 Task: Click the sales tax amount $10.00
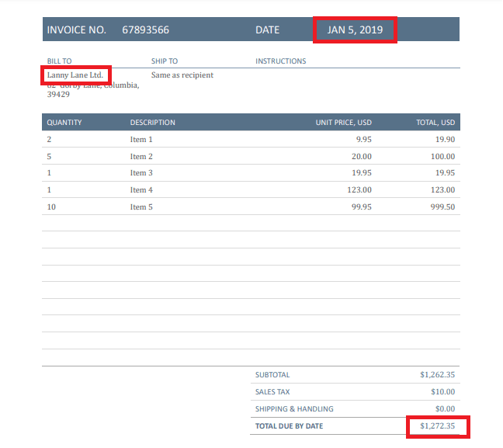point(442,392)
